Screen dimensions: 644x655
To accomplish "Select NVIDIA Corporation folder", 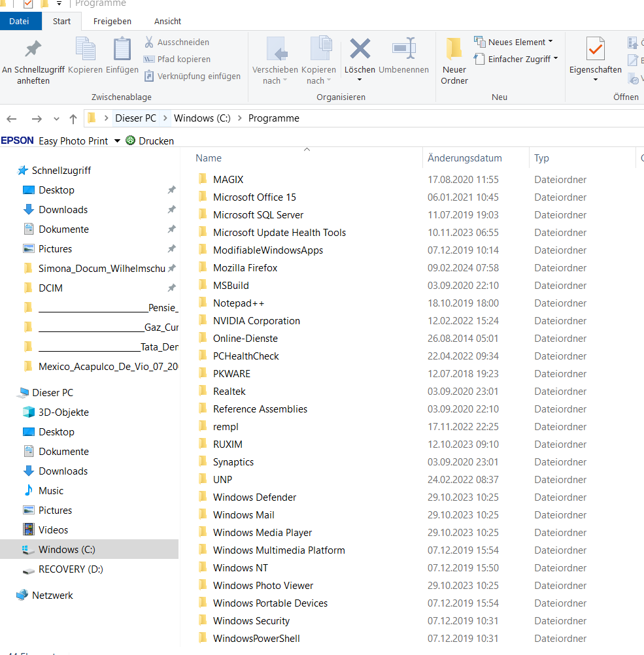I will (256, 321).
